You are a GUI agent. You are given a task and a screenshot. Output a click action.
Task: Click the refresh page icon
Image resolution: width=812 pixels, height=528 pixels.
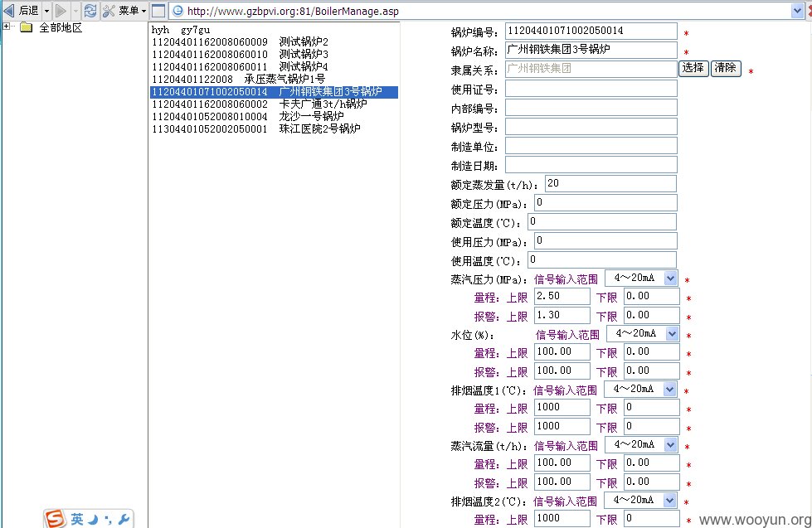tap(90, 11)
